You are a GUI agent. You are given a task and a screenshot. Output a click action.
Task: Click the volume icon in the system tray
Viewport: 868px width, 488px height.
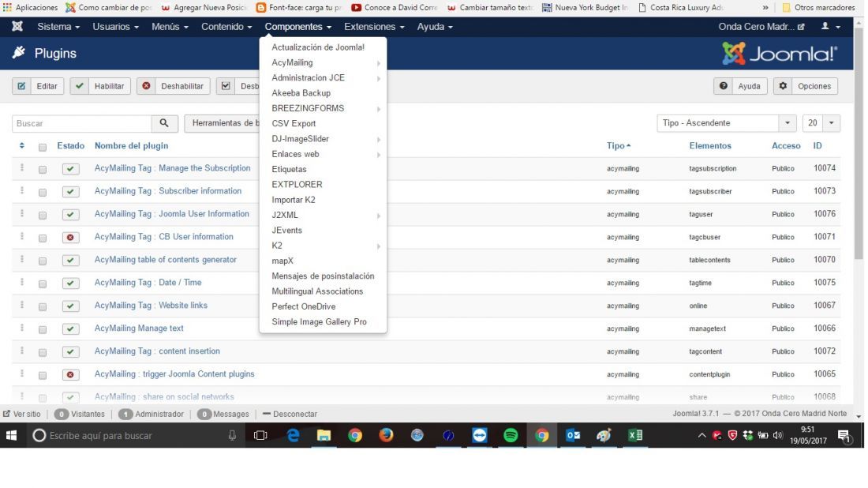[778, 436]
